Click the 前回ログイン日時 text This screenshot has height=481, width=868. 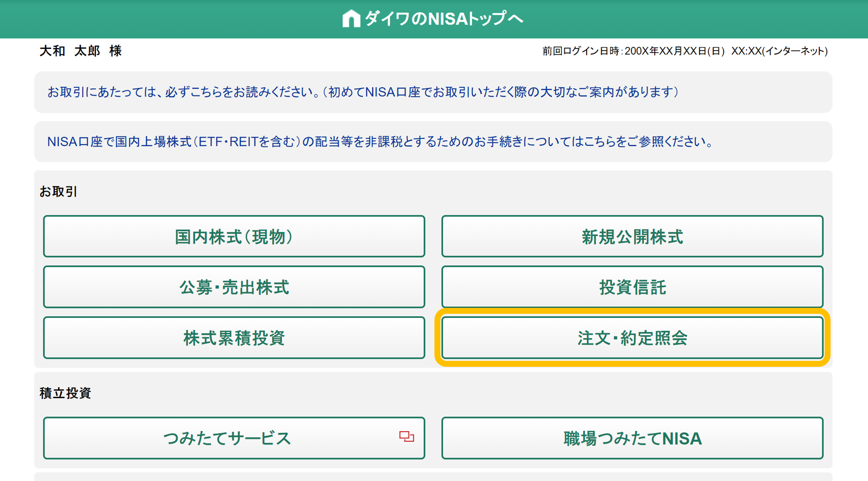[x=685, y=51]
